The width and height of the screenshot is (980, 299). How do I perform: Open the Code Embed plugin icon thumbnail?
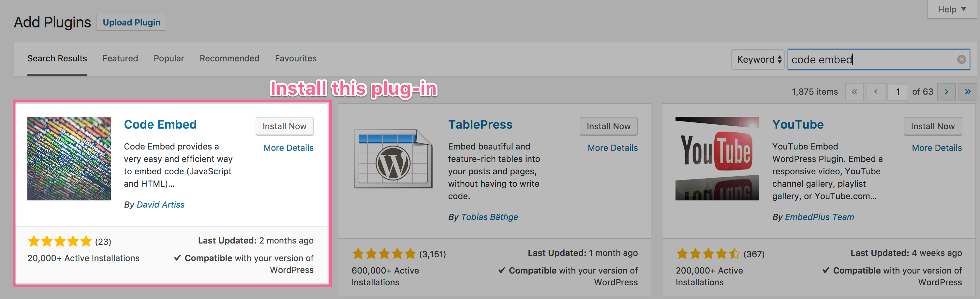pyautogui.click(x=69, y=158)
